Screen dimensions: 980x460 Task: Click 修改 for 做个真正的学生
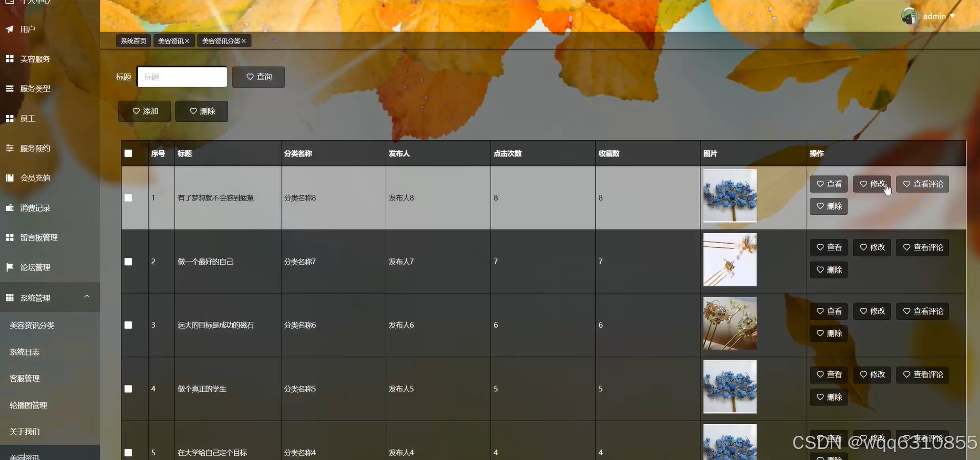[x=872, y=374]
